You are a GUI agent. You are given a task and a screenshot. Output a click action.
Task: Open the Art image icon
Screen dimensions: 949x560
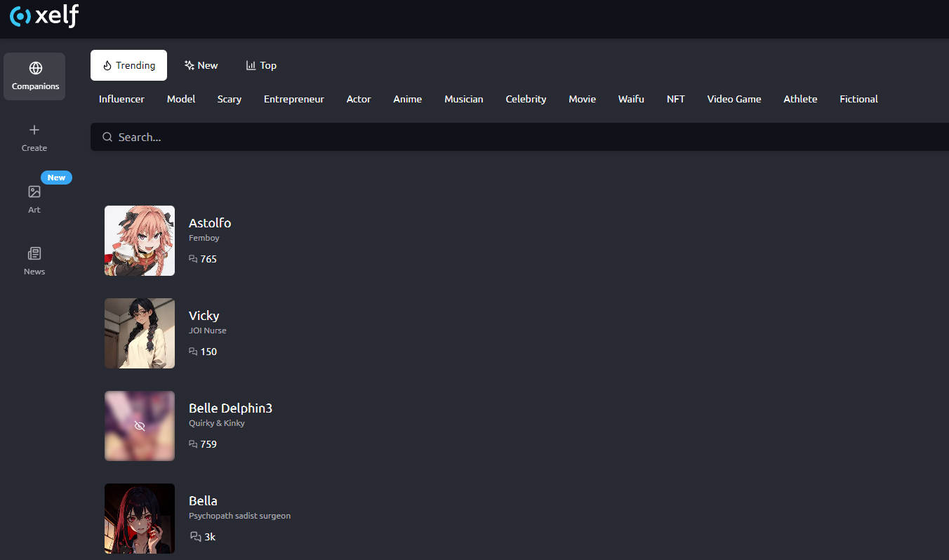point(34,192)
